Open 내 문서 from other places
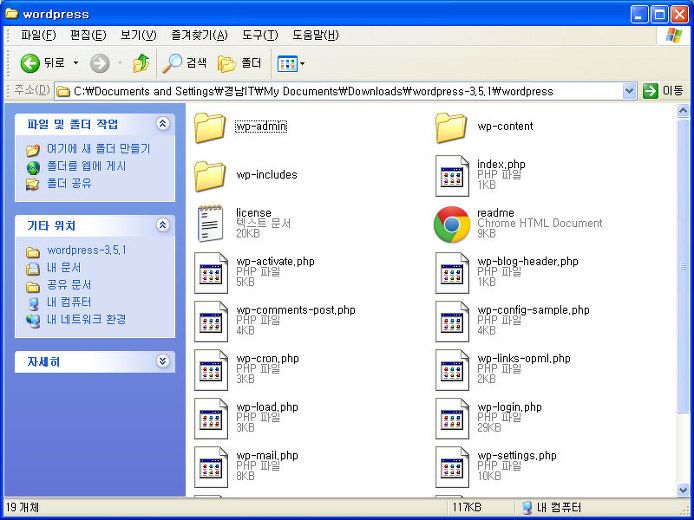The image size is (694, 520). point(64,267)
